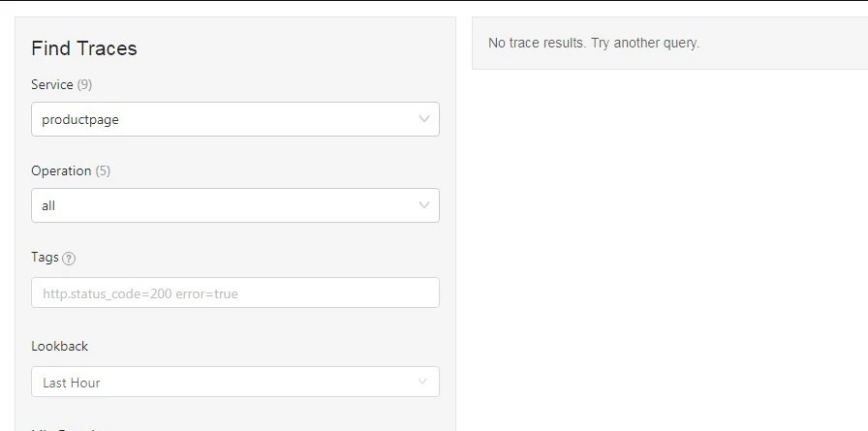This screenshot has width=868, height=431.
Task: Click the Operation count (5) indicator
Action: pyautogui.click(x=103, y=170)
